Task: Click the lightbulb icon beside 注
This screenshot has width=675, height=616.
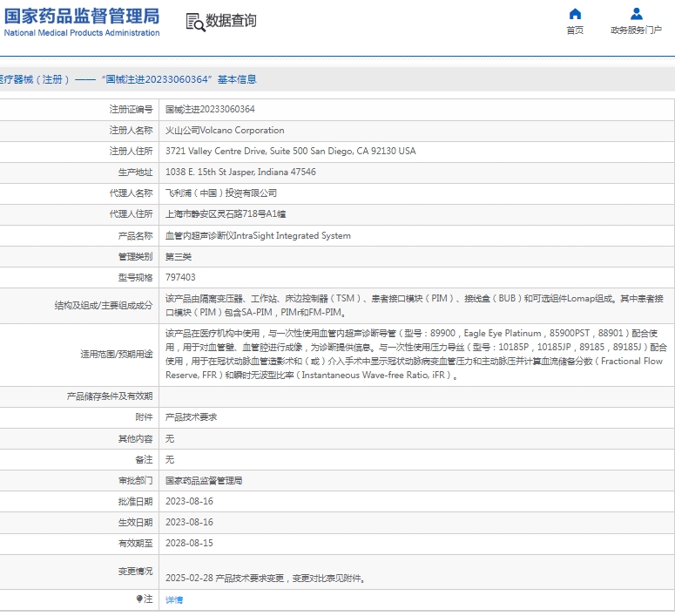Action: tap(139, 599)
